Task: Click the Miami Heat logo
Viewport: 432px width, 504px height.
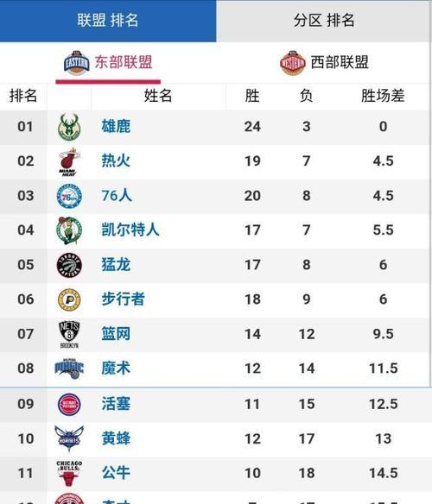Action: click(x=69, y=161)
